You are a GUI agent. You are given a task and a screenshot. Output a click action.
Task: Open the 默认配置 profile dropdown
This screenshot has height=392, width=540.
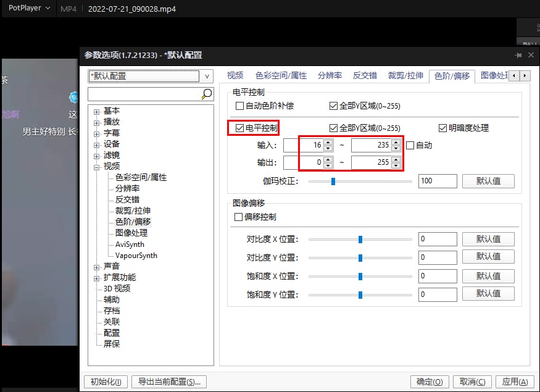(207, 77)
